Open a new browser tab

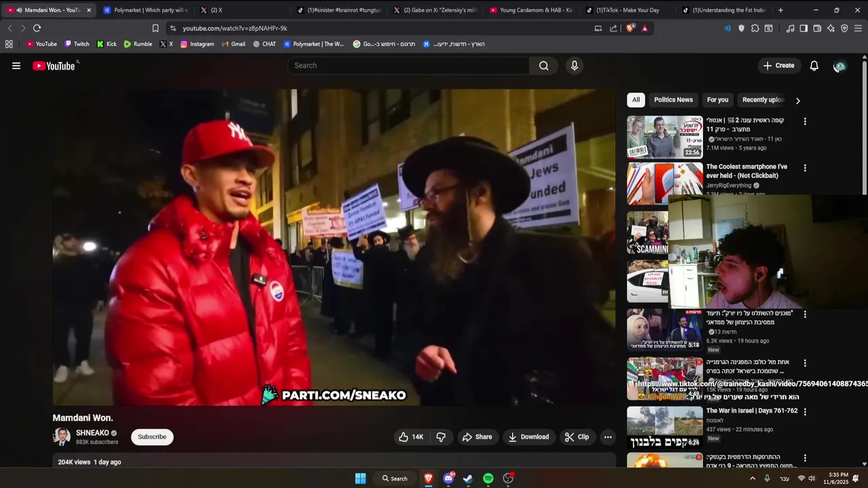(x=781, y=10)
